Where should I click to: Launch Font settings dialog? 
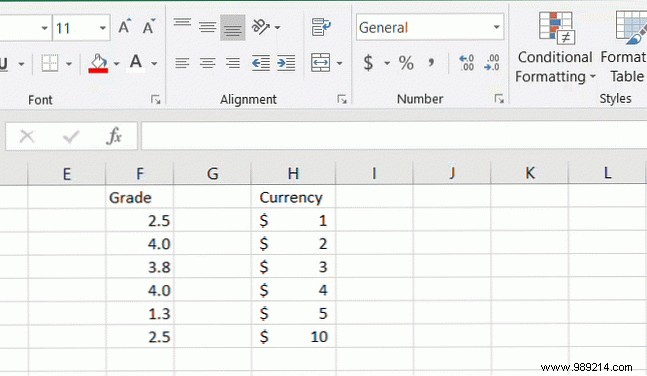pyautogui.click(x=155, y=99)
